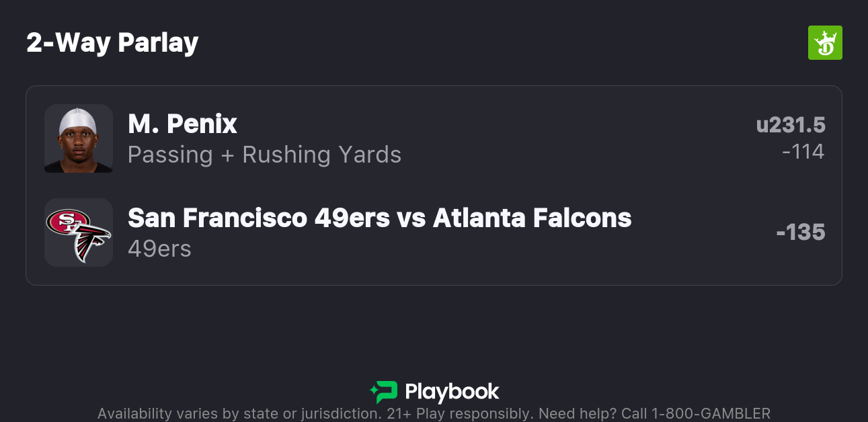Open the 49ers vs Atlanta Falcons matchup title
Screen dimensions: 868x422
(379, 218)
